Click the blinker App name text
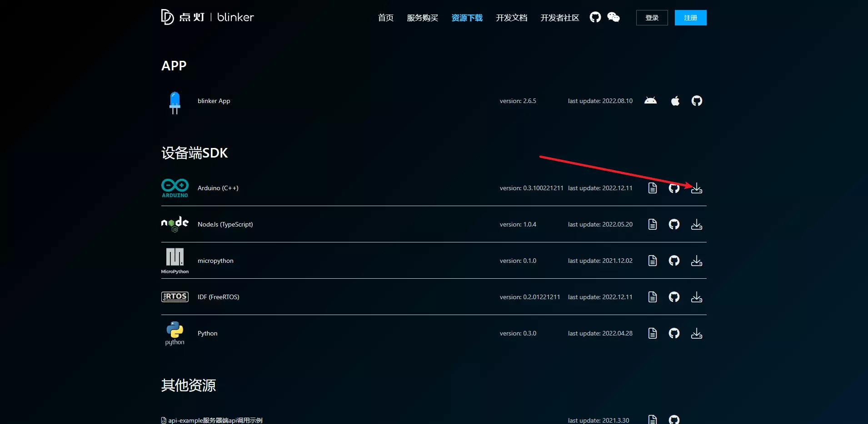Viewport: 868px width, 424px height. tap(214, 101)
